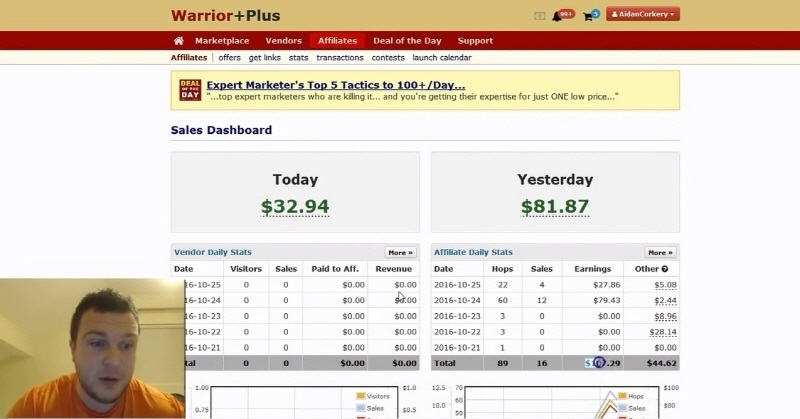Click the total hops value 89
The image size is (800, 419).
pyautogui.click(x=503, y=363)
